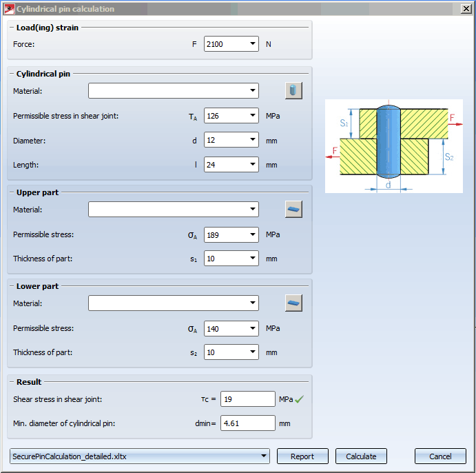Viewport: 476px width, 473px height.
Task: Click the shear stress result field
Action: (247, 399)
